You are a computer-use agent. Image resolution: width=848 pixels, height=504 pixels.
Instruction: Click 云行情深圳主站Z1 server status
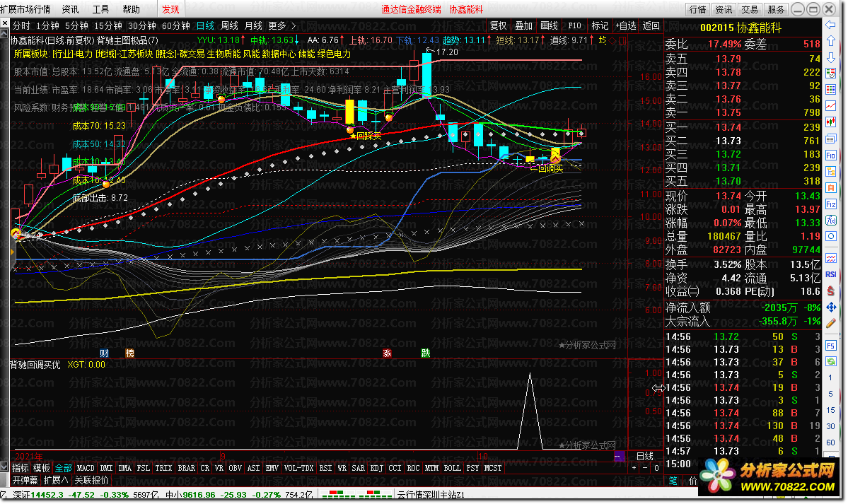[431, 494]
